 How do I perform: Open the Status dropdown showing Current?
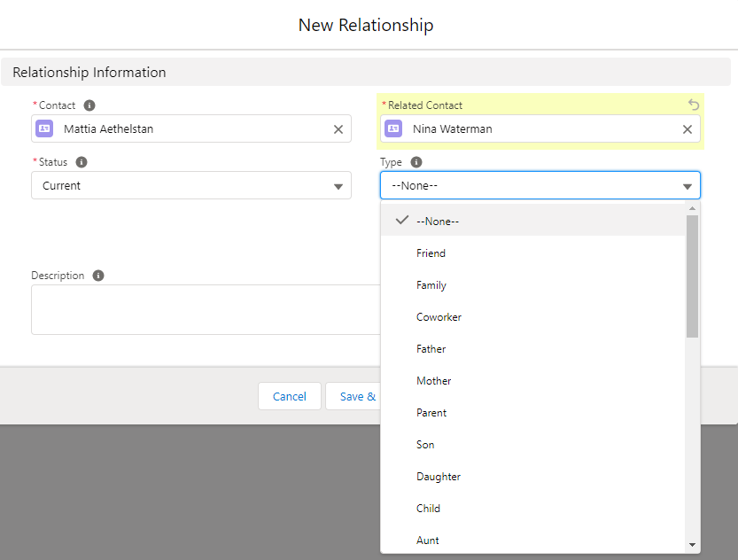pos(191,185)
